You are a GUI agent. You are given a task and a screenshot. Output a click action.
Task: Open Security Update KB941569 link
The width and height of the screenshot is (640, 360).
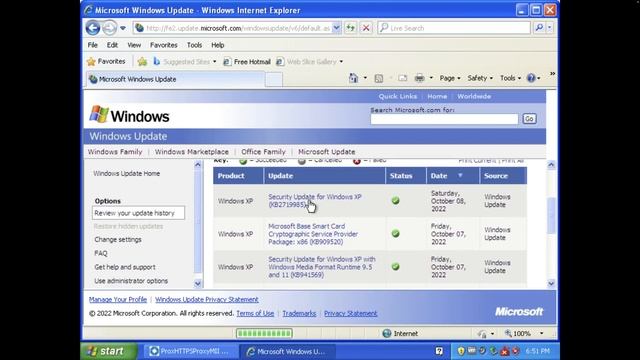tap(322, 267)
